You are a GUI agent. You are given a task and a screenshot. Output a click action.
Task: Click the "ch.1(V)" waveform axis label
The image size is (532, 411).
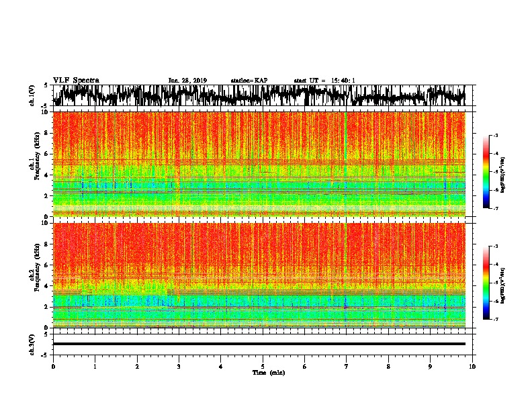32,95
